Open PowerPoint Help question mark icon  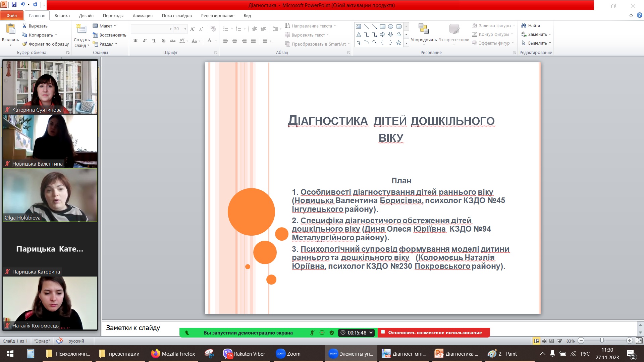point(639,15)
